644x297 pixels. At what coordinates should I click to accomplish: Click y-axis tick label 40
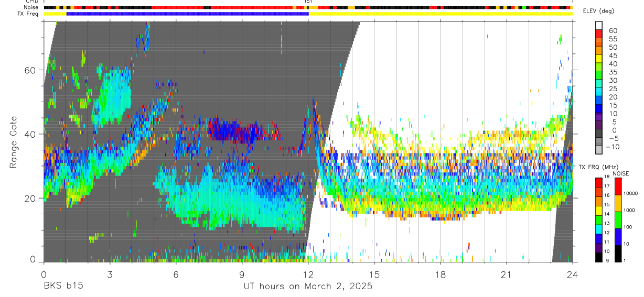(30, 134)
